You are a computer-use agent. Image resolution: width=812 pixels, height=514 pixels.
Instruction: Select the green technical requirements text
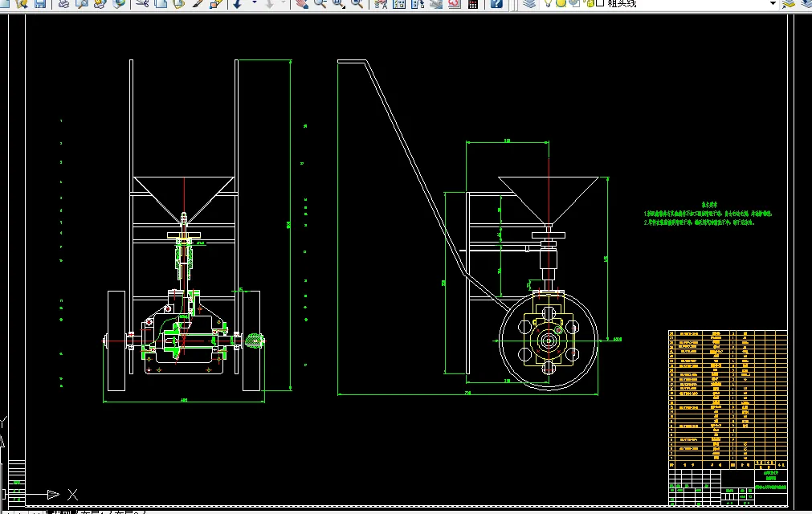(708, 214)
